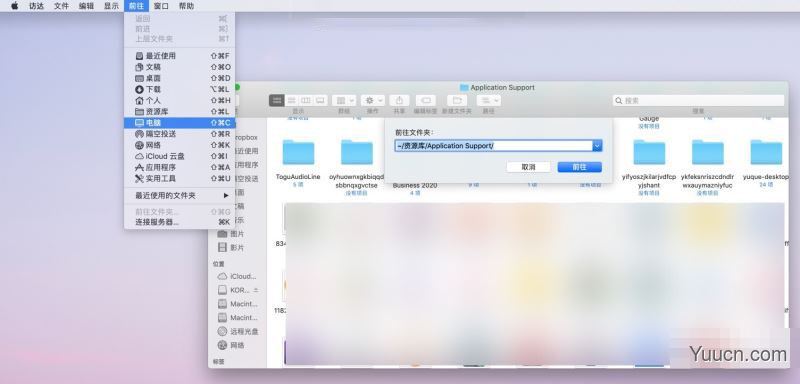Choose 文稿 from the Go menu
This screenshot has width=800, height=384.
click(x=180, y=67)
